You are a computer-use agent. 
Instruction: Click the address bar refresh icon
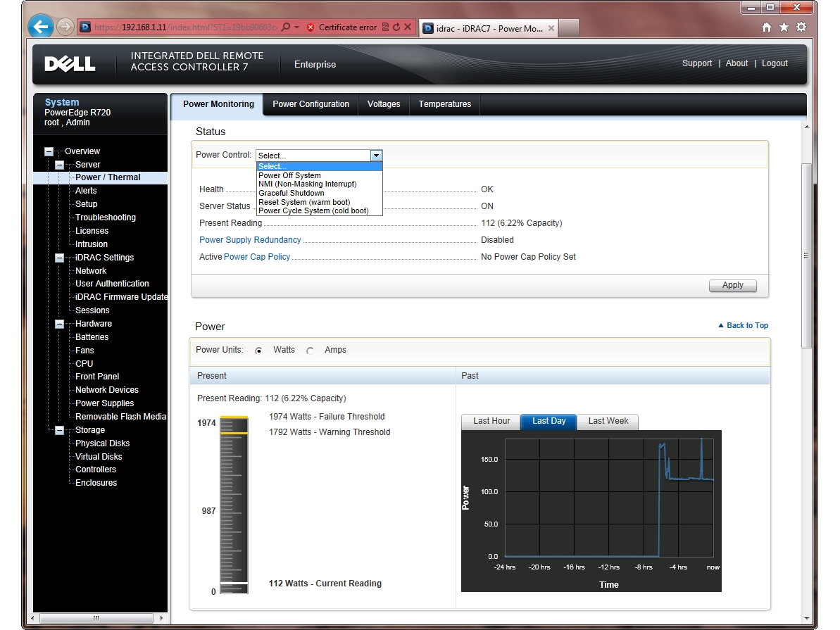396,27
